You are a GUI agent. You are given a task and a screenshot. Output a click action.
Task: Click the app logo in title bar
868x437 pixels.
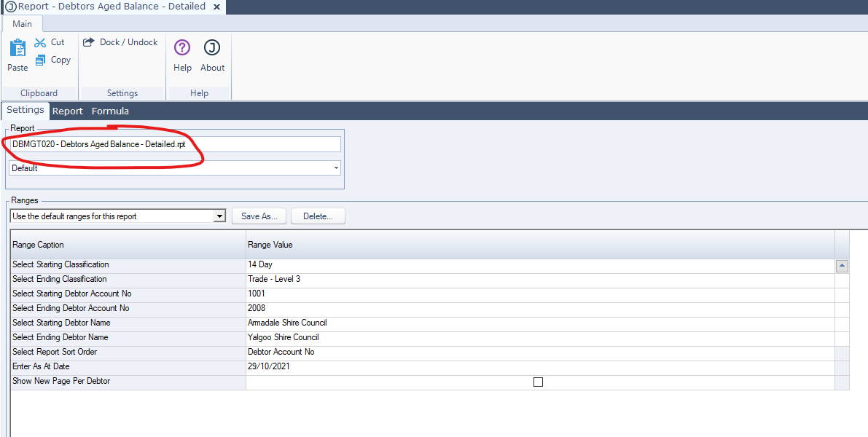10,7
